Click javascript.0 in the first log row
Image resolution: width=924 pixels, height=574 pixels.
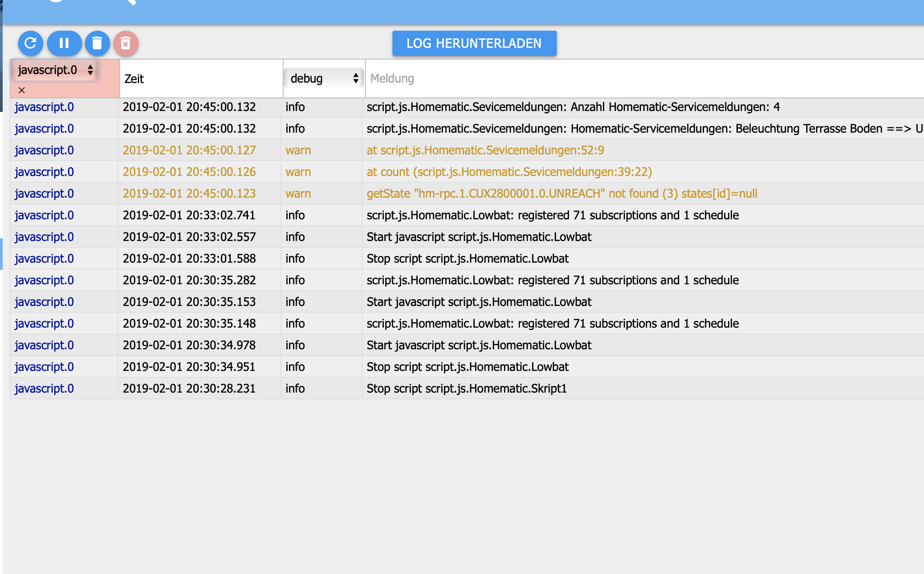point(44,107)
